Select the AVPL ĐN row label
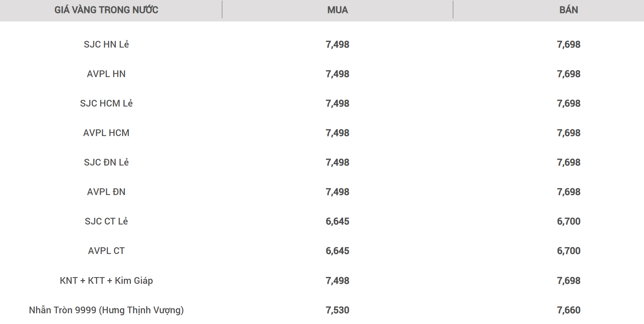Image resolution: width=644 pixels, height=324 pixels. pos(106,192)
